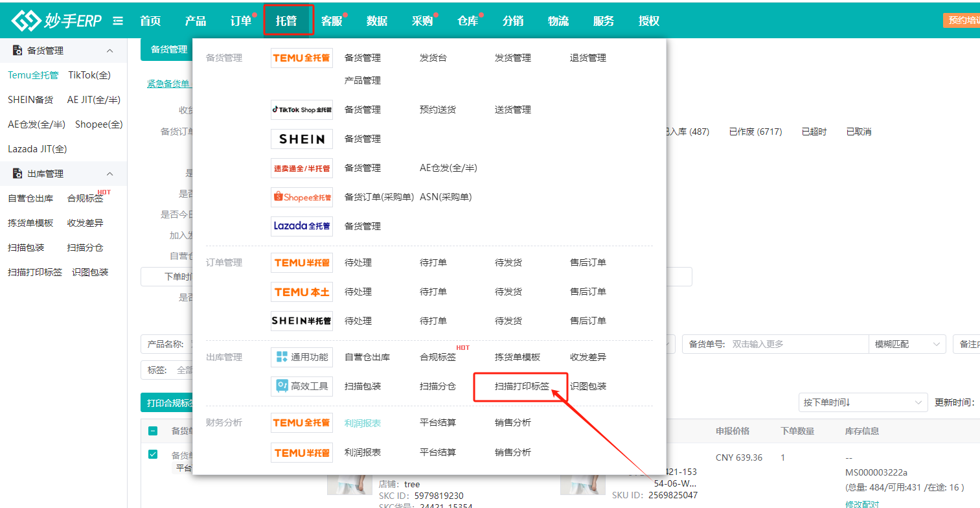Viewport: 980px width, 508px height.
Task: Open the 分销 top menu
Action: point(513,21)
